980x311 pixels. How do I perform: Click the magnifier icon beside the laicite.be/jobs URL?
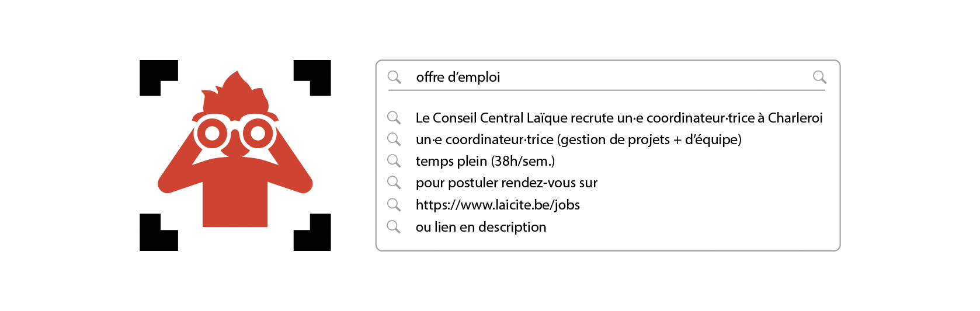tap(394, 205)
